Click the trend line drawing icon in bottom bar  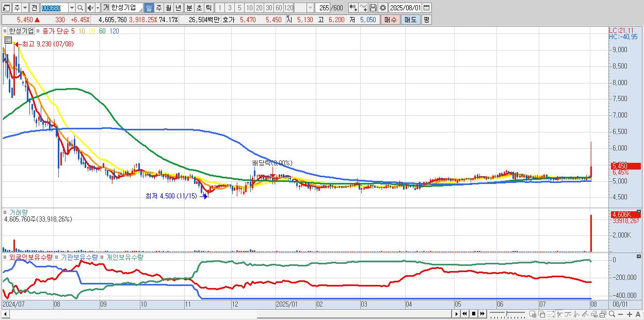pos(585,314)
